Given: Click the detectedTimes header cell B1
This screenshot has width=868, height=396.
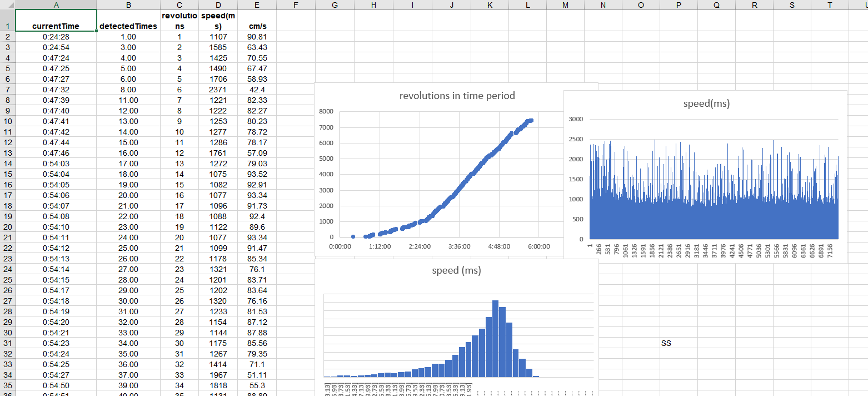Looking at the screenshot, I should tap(128, 21).
